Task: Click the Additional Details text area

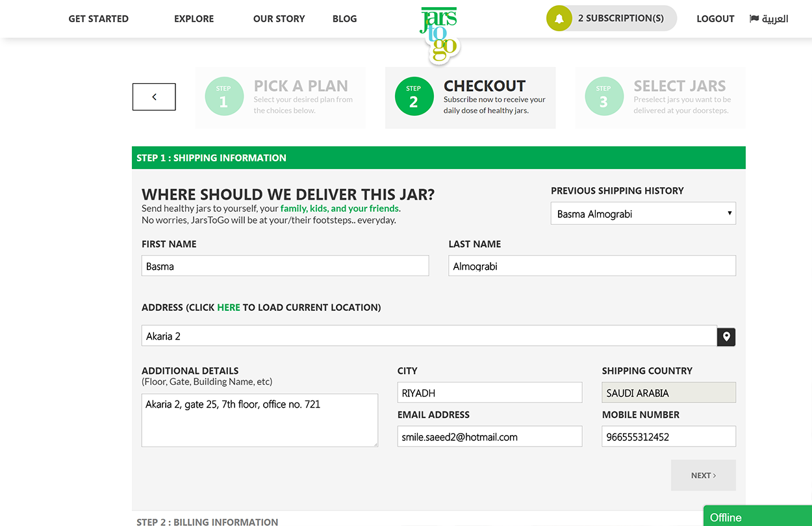Action: (x=260, y=420)
